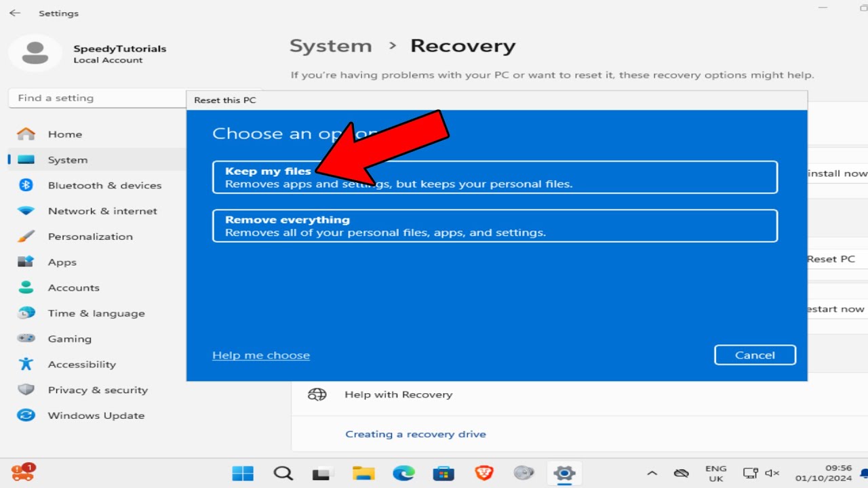This screenshot has width=868, height=488.
Task: Launch Microsoft Edge from the taskbar
Action: [403, 473]
